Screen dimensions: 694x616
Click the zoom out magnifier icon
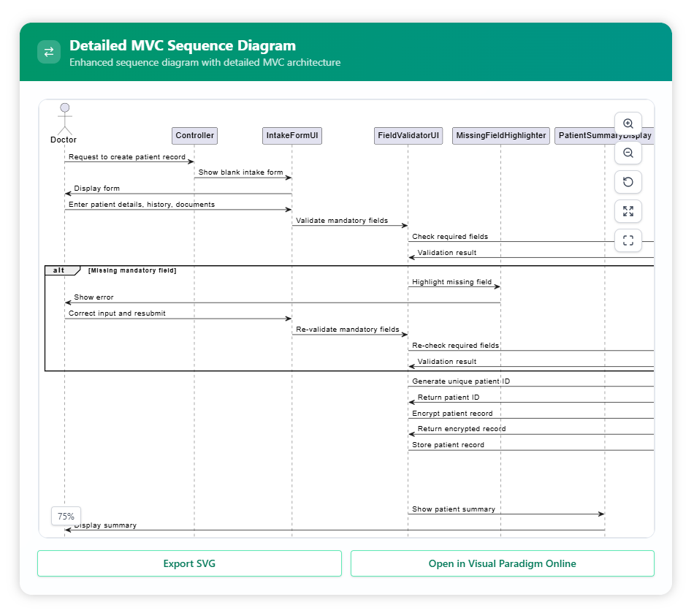628,153
